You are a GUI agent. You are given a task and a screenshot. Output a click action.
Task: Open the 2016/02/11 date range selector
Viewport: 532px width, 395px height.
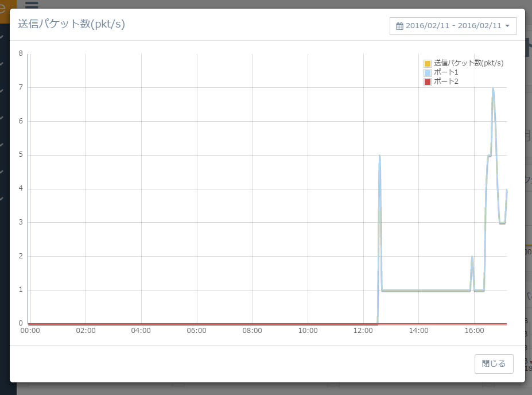[x=453, y=26]
